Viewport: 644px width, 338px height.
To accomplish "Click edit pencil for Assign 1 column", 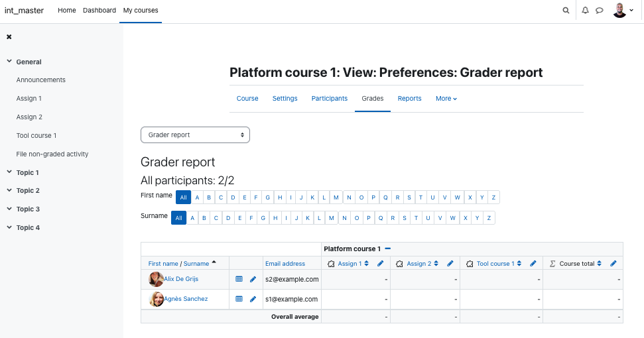I will (x=380, y=263).
